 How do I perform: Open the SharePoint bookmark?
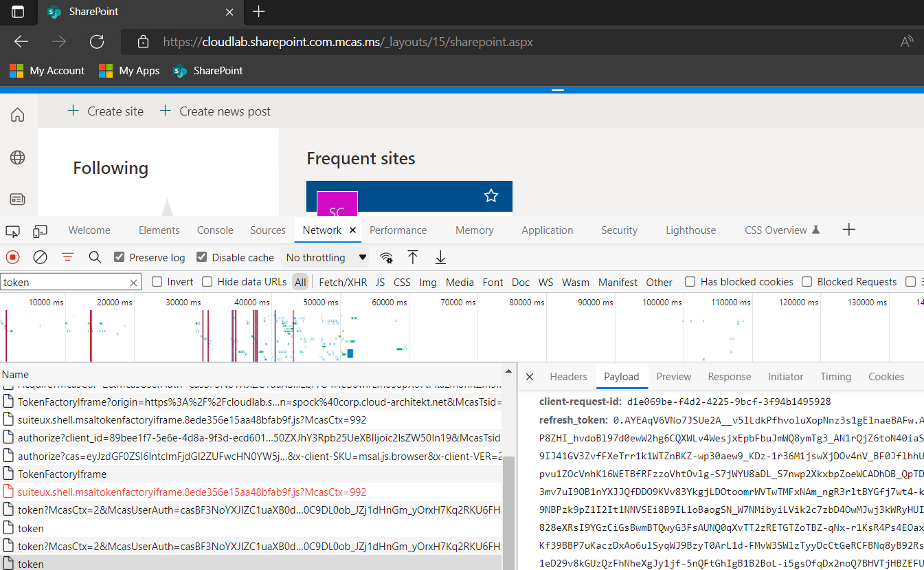[208, 71]
